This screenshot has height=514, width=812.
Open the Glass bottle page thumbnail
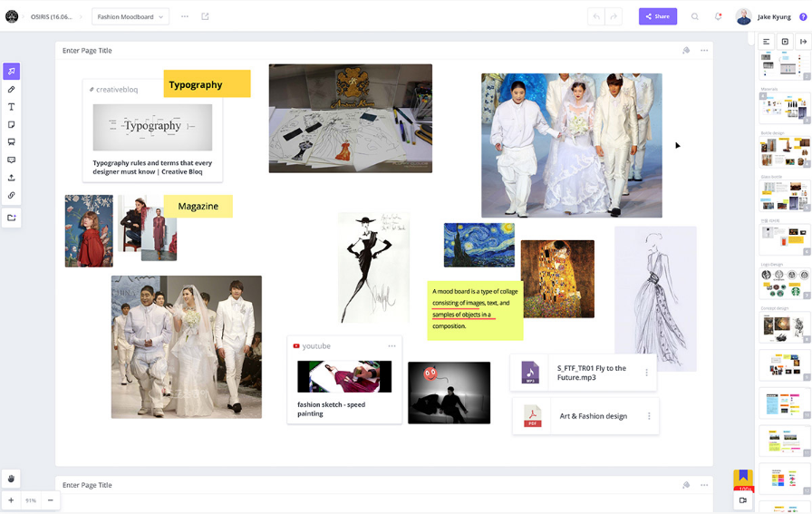click(x=785, y=196)
